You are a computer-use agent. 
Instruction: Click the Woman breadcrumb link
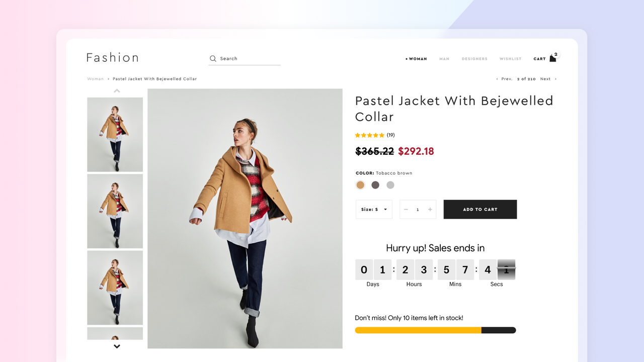tap(95, 78)
